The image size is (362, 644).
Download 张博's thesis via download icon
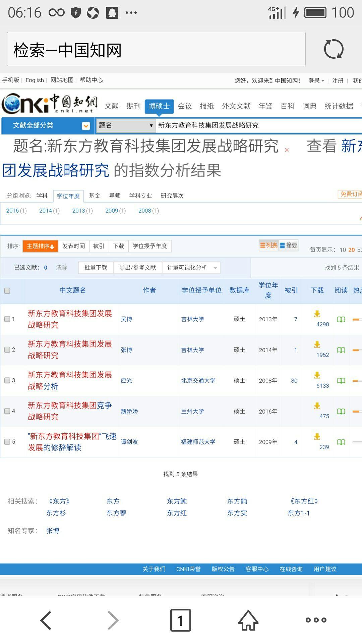pos(317,344)
